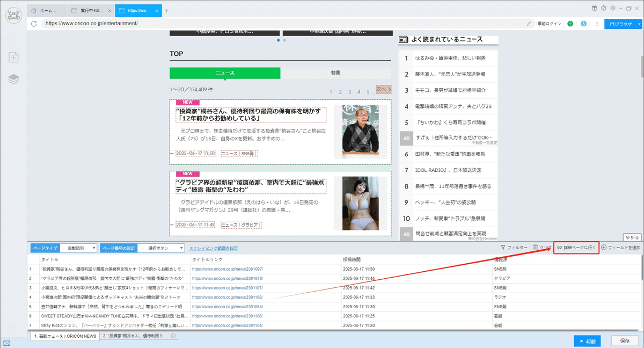Screen dimensions: 644x348
Task: Go to page 3 in pagination
Action: pyautogui.click(x=349, y=92)
